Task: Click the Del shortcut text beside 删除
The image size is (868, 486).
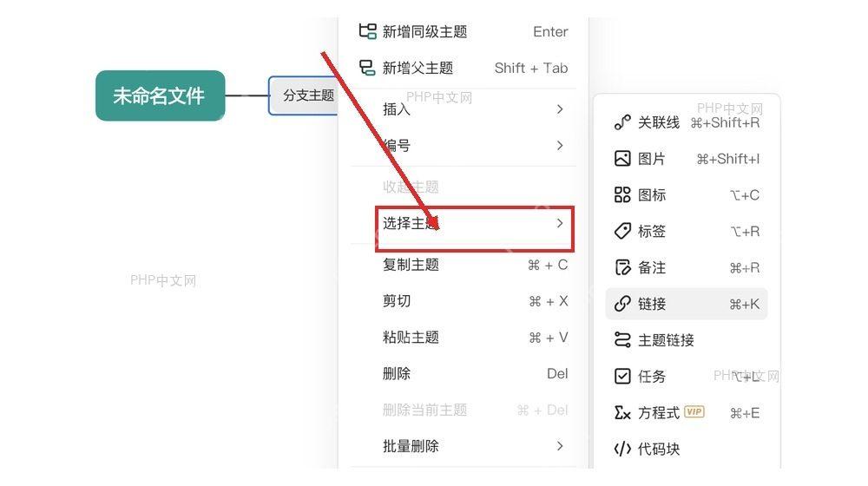Action: (557, 374)
